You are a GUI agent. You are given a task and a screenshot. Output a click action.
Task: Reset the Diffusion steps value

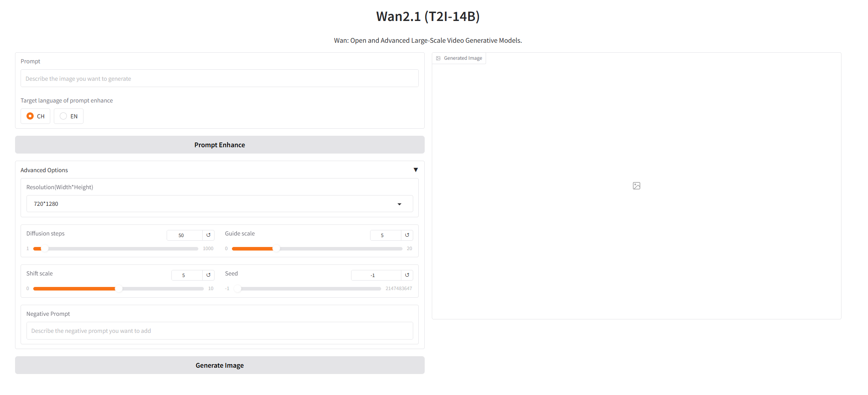click(x=209, y=235)
